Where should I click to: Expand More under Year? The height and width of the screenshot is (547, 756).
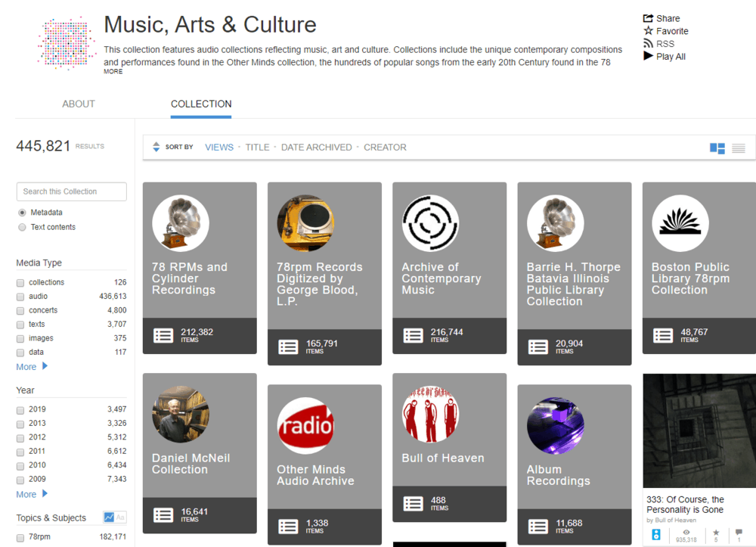[32, 494]
